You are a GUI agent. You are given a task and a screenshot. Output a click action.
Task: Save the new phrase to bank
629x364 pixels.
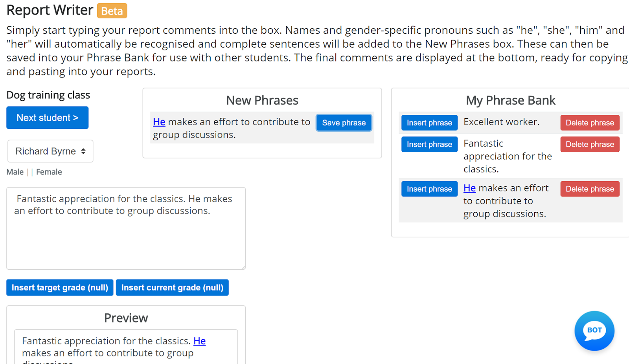[x=344, y=123]
